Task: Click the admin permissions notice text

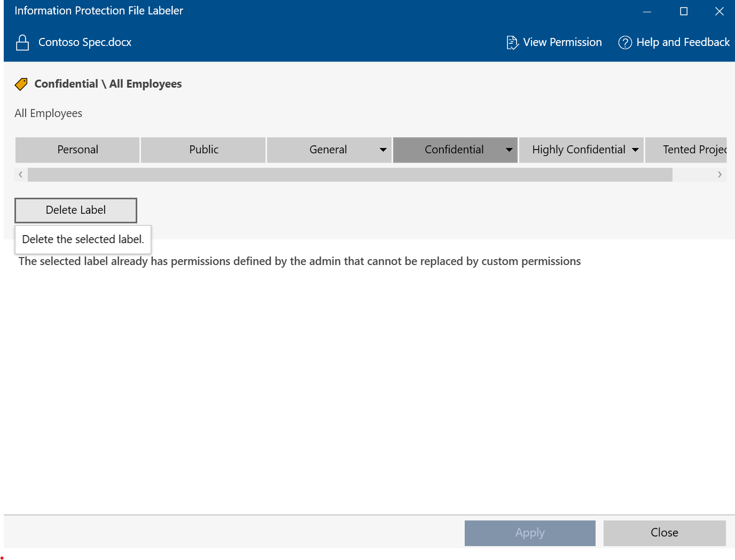Action: (x=300, y=261)
